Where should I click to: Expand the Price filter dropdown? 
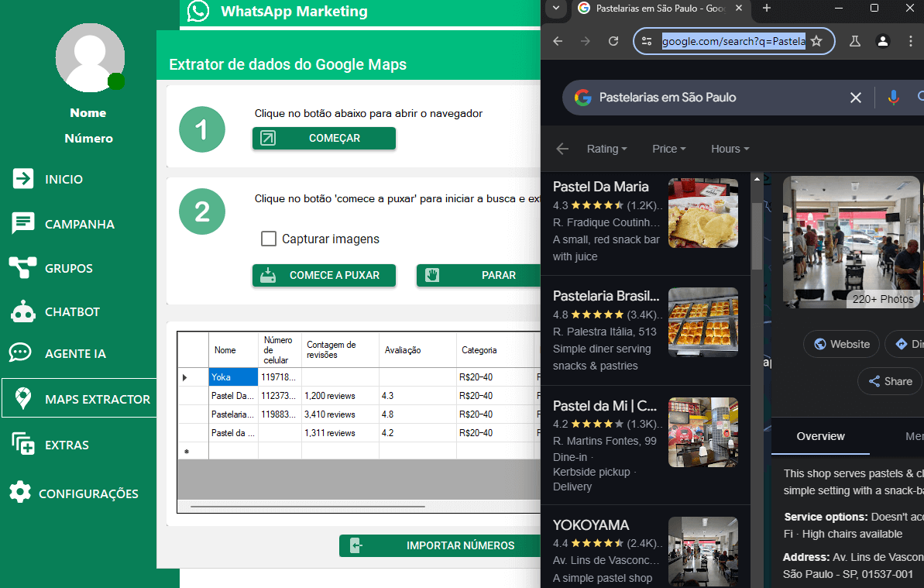[669, 149]
